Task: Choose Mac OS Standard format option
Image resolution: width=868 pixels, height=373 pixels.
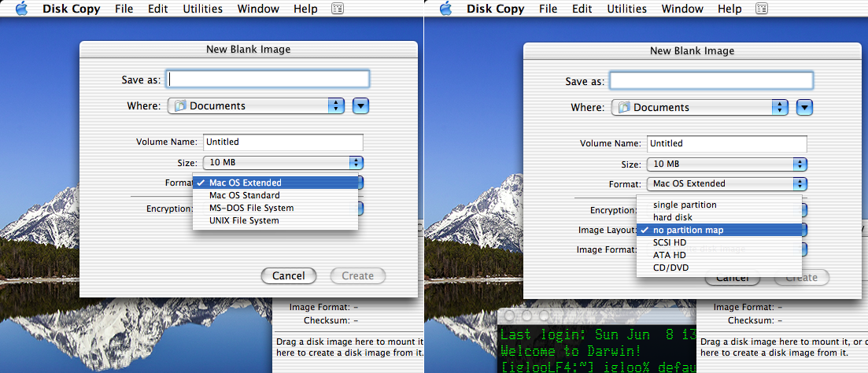Action: coord(275,195)
